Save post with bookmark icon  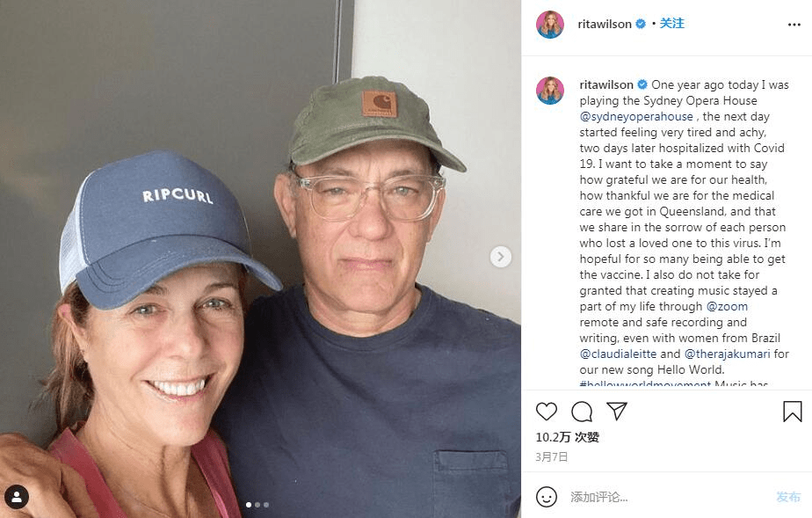pos(792,412)
